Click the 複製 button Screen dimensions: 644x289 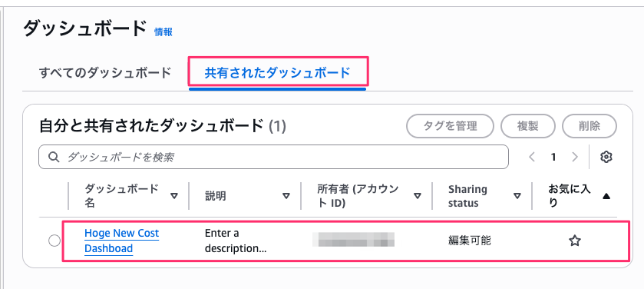[528, 126]
